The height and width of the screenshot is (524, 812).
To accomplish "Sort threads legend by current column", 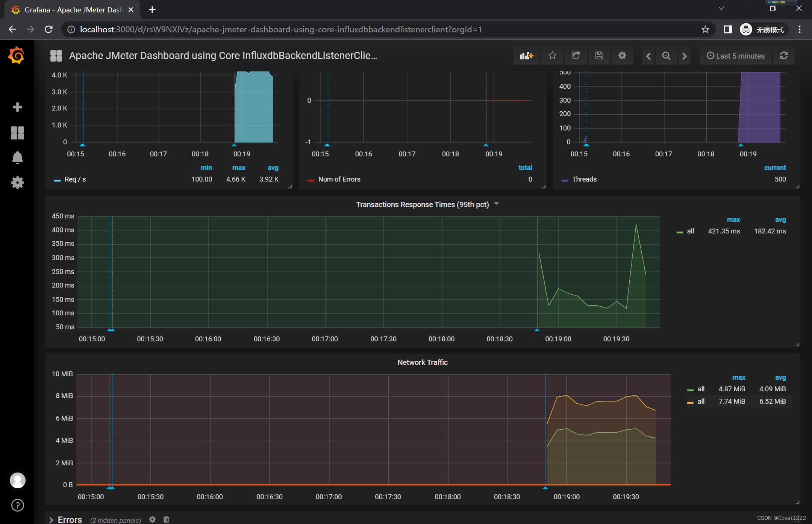I will tap(775, 168).
